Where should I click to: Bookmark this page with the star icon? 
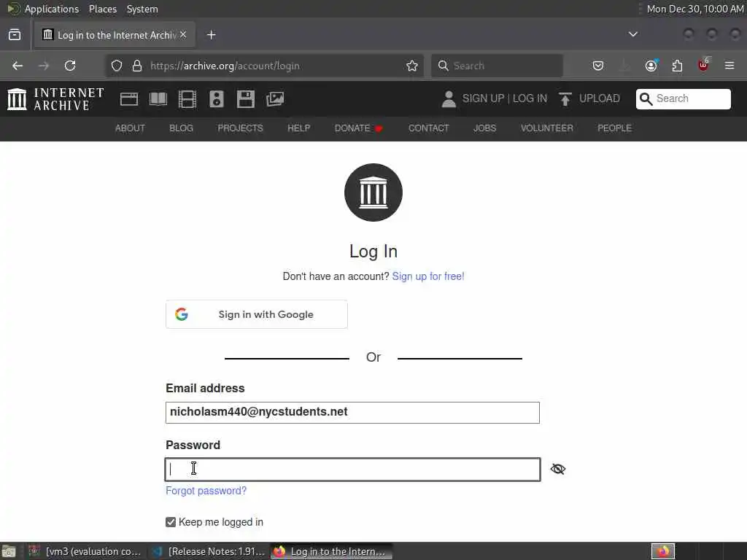412,66
